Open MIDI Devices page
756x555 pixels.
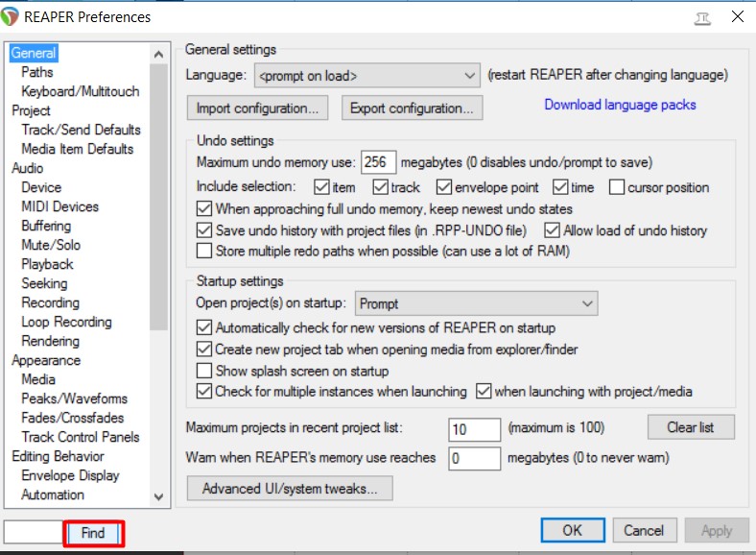[x=59, y=206]
